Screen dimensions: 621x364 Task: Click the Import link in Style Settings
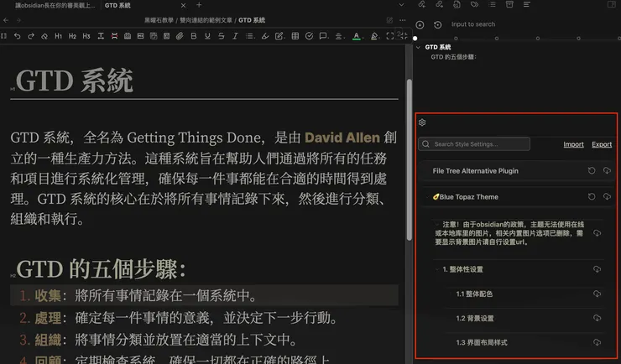573,144
